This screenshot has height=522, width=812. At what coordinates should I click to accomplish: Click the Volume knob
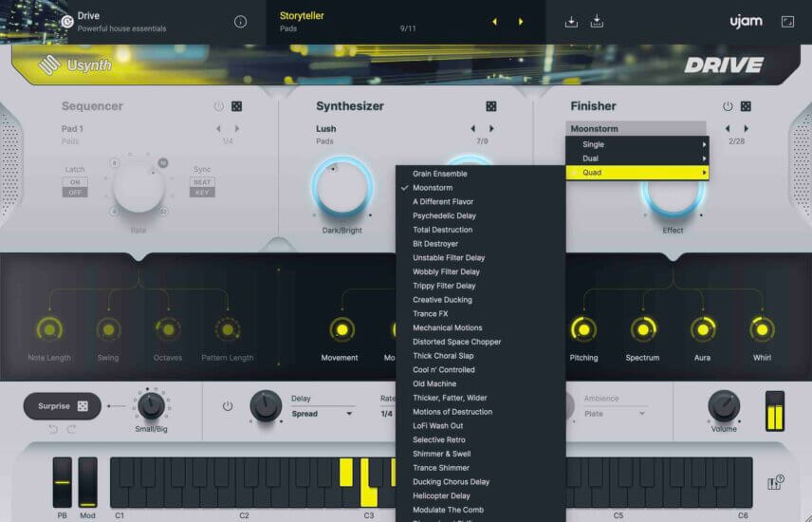[724, 406]
